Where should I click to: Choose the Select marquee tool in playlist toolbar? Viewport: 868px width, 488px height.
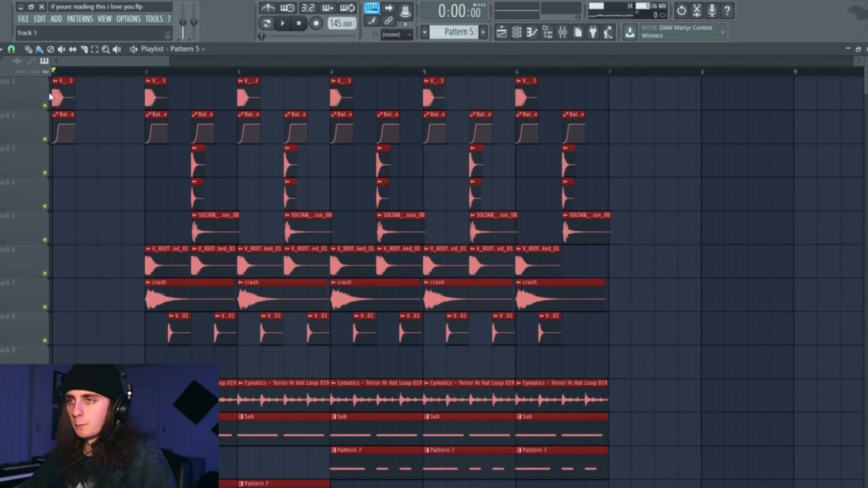coord(94,49)
